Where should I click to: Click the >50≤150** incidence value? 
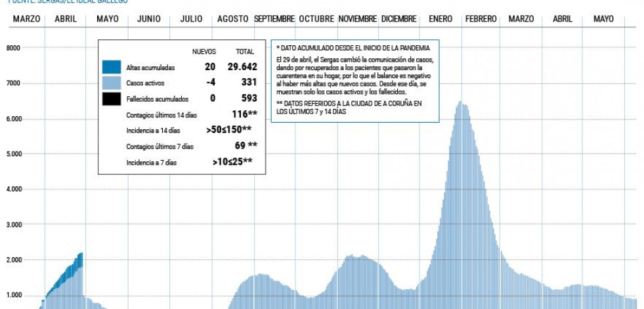[x=228, y=130]
